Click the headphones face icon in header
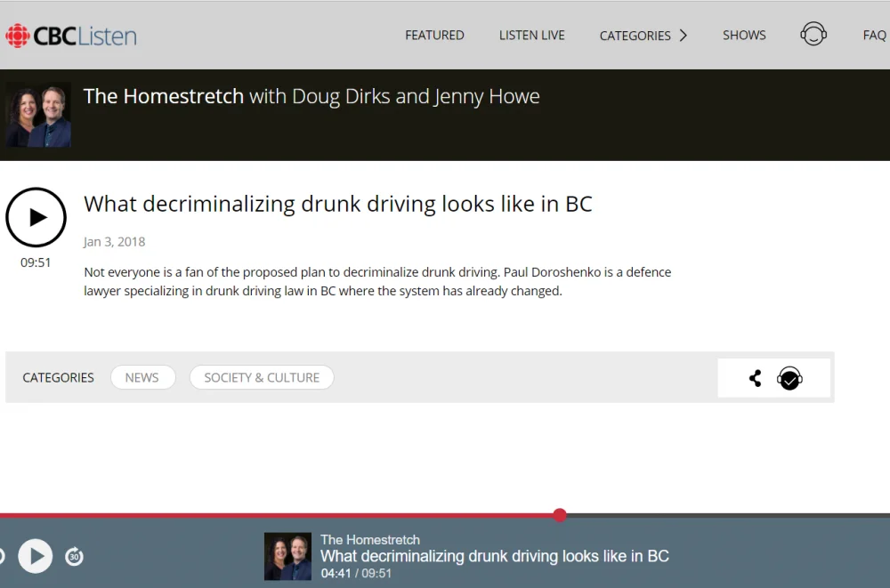 813,34
